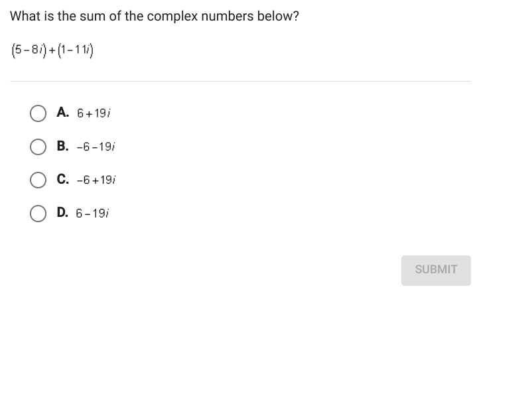Click the bold letter A label
The width and height of the screenshot is (532, 396).
pos(63,112)
